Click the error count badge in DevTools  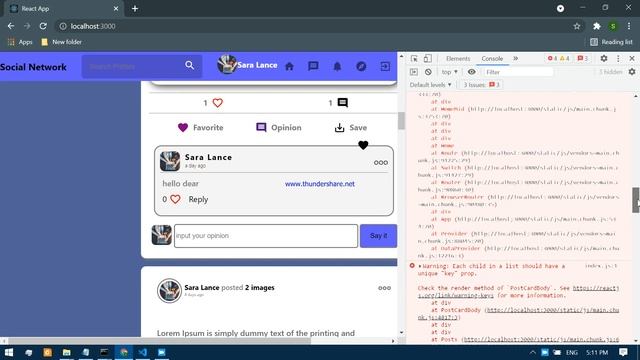coord(552,58)
